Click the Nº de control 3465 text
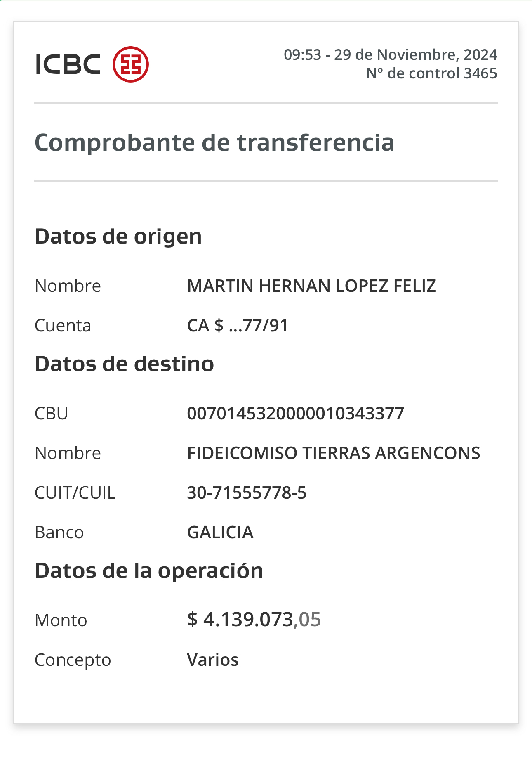The height and width of the screenshot is (769, 532). pos(432,73)
